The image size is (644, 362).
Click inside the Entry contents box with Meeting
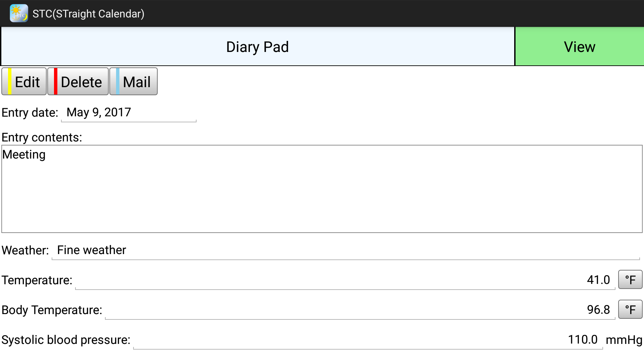[x=322, y=189]
